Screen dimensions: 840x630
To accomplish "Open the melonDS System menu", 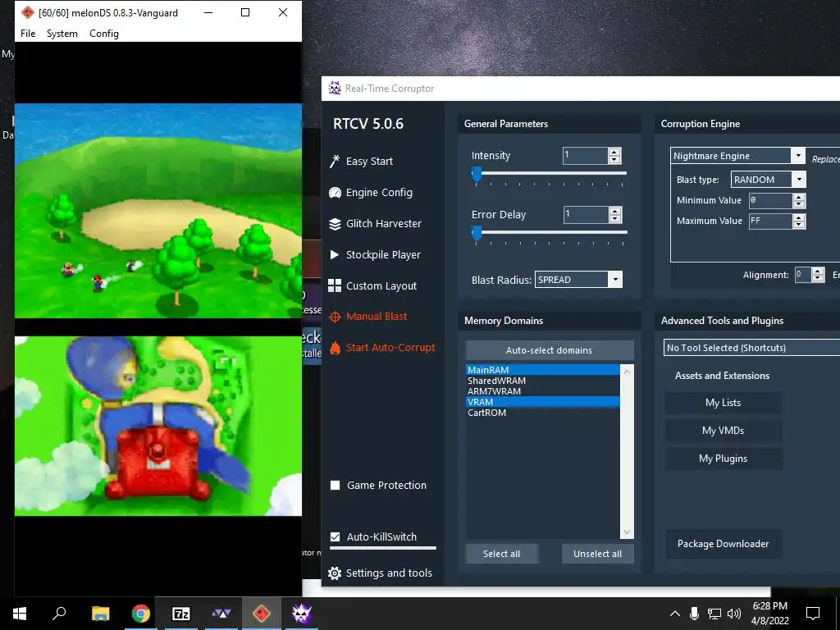I will (x=62, y=33).
